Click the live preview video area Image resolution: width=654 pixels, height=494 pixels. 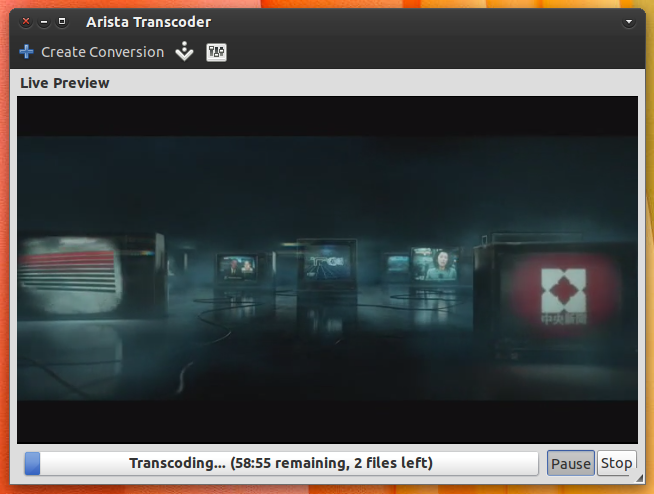pyautogui.click(x=327, y=270)
